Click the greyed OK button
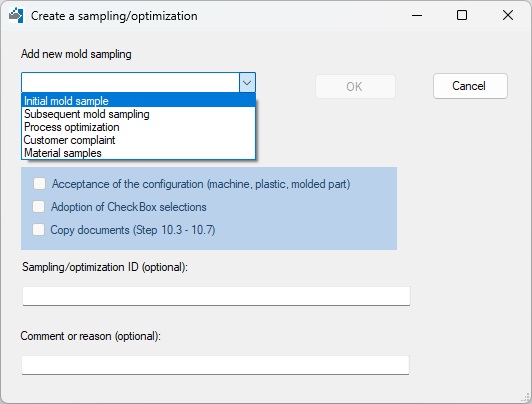532x404 pixels. click(355, 87)
